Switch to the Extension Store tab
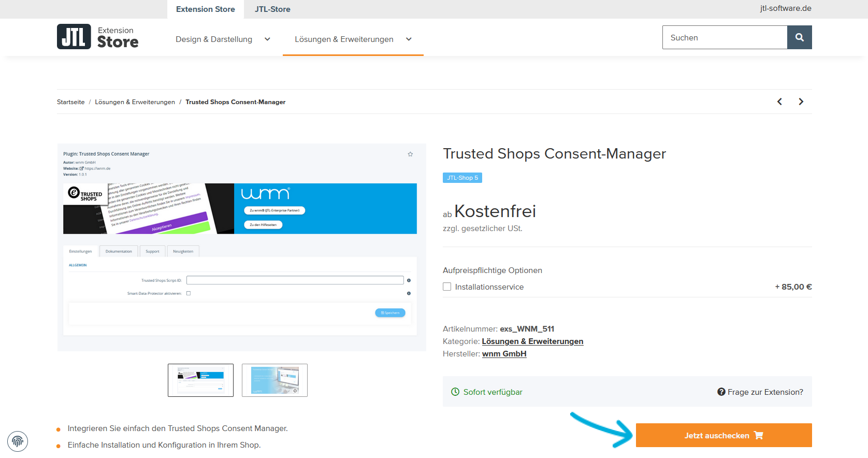This screenshot has width=868, height=458. (x=206, y=9)
